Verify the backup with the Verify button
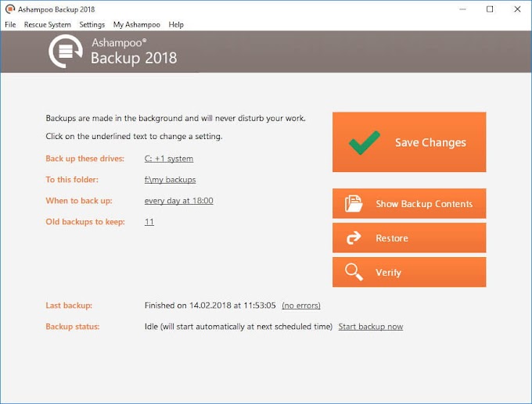The width and height of the screenshot is (532, 404). [x=409, y=272]
